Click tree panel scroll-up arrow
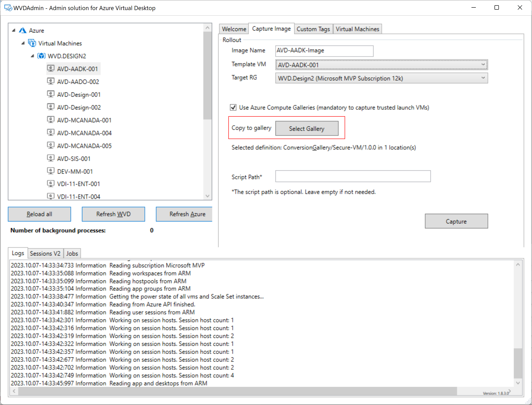 click(207, 28)
